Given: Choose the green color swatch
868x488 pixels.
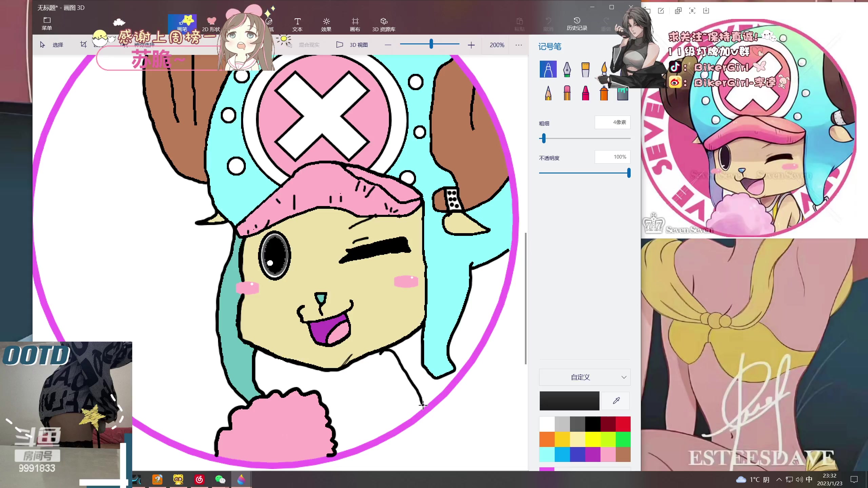Looking at the screenshot, I should pos(623,439).
